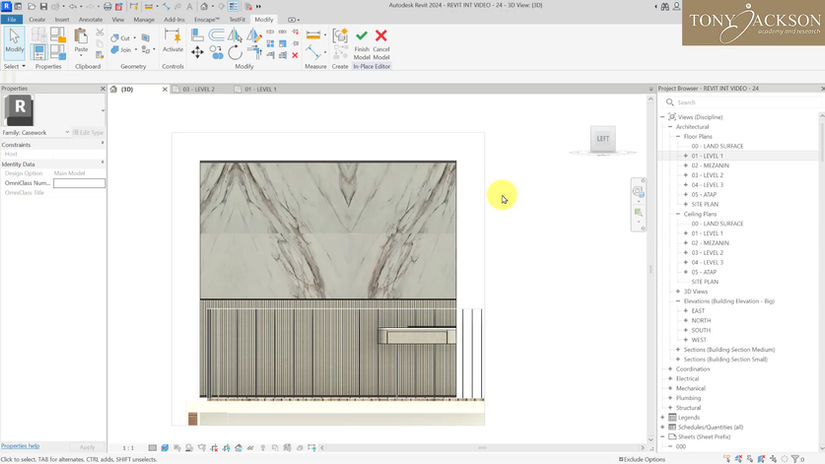Viewport: 825px width, 464px height.
Task: Click the red Delete X icon
Action: coord(295,55)
